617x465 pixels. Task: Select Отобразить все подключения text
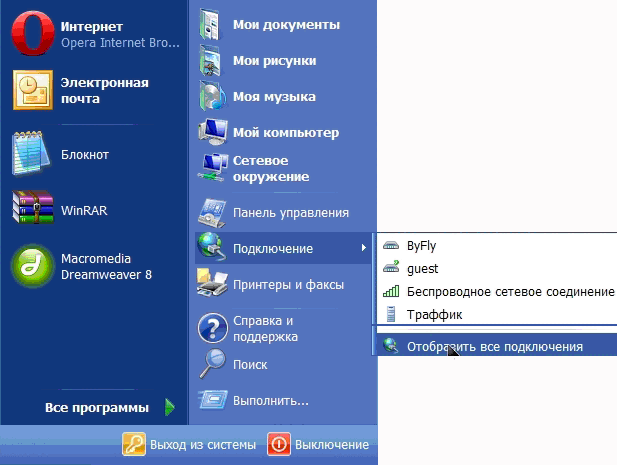coord(495,347)
